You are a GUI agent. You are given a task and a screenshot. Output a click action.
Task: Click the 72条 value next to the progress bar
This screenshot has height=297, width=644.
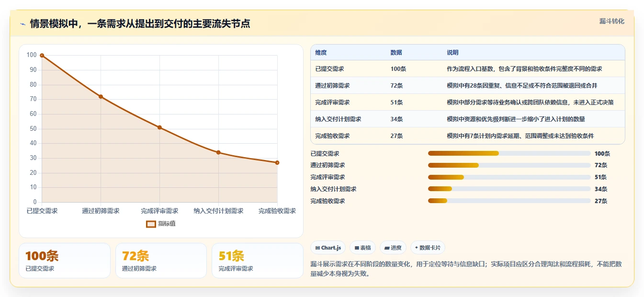click(x=601, y=165)
